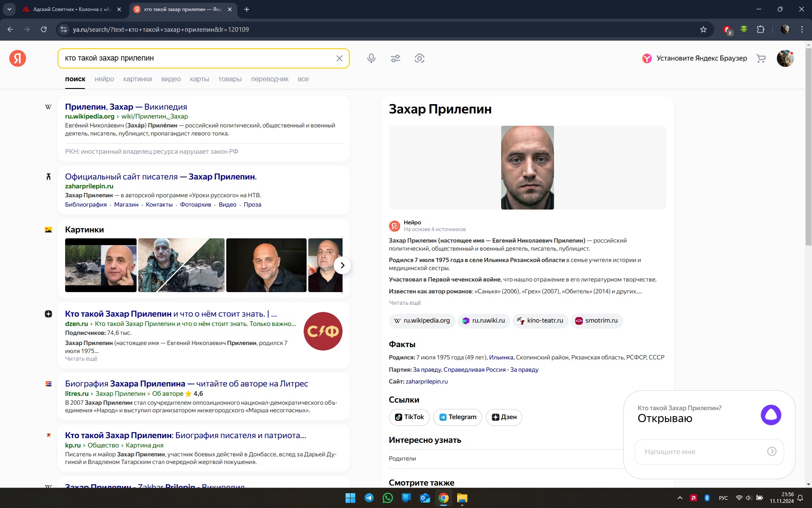View site information icon in address bar

point(63,29)
